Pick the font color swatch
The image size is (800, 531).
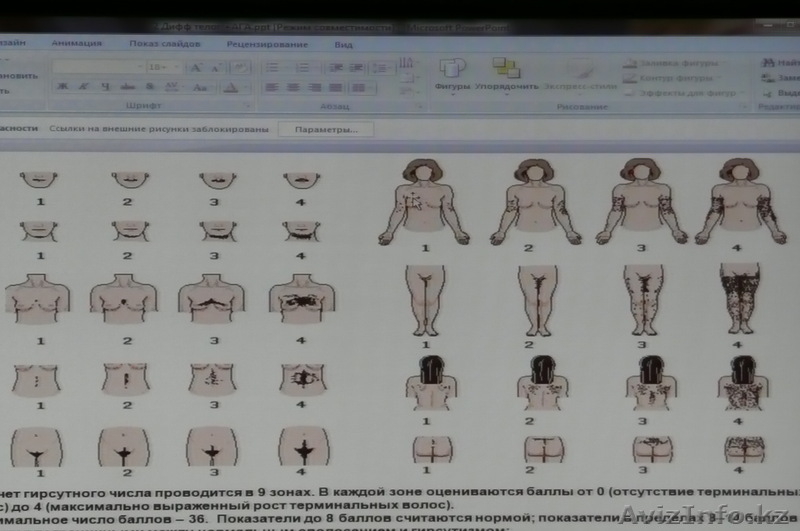click(232, 87)
